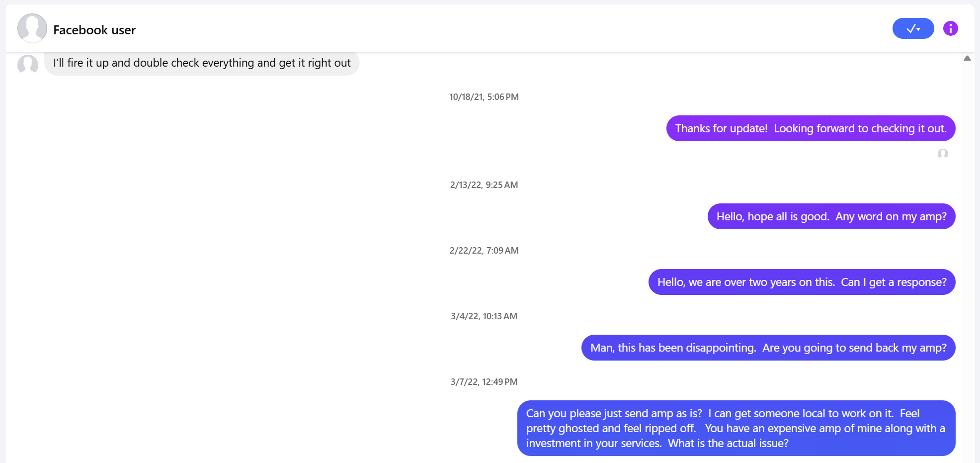Click the '2/13/22, 9:25 AM' timestamp
The image size is (980, 463).
coord(483,185)
